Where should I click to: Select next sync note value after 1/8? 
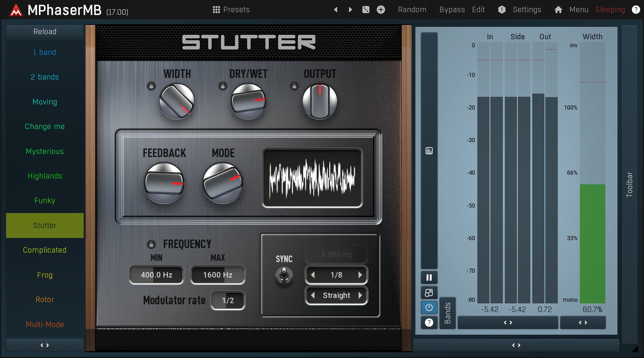(360, 275)
